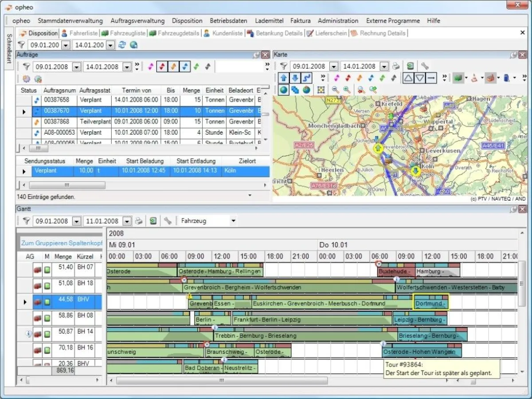The width and height of the screenshot is (532, 399).
Task: Open the Fahrzeug grouping dropdown in Gantt
Action: 233,221
